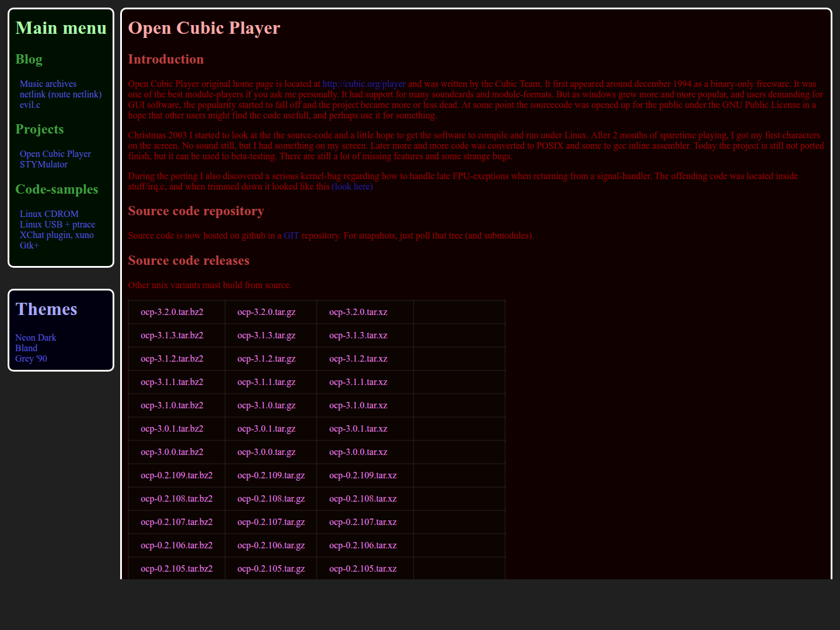Download ocp-3.2.0.tar.bz2
The width and height of the screenshot is (840, 630).
point(172,312)
